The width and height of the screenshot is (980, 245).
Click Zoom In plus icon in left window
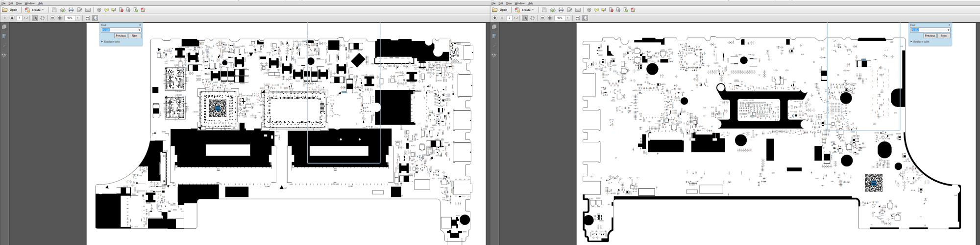click(60, 18)
